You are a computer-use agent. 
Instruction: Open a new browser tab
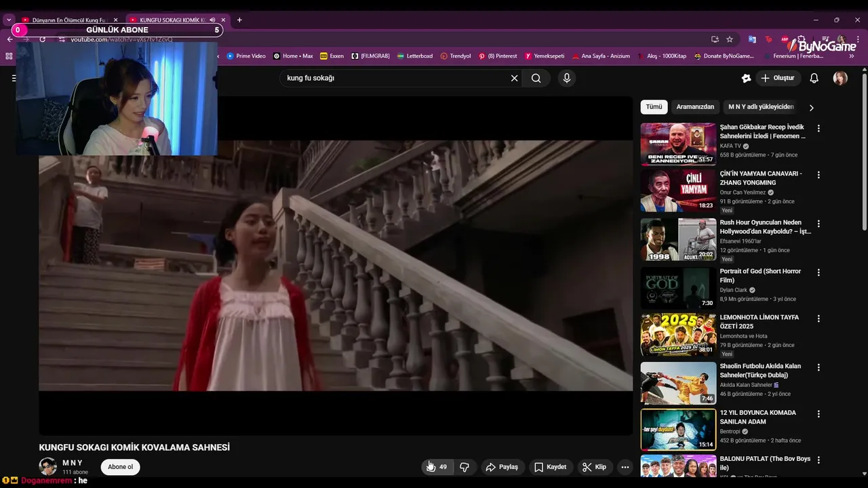click(x=239, y=20)
